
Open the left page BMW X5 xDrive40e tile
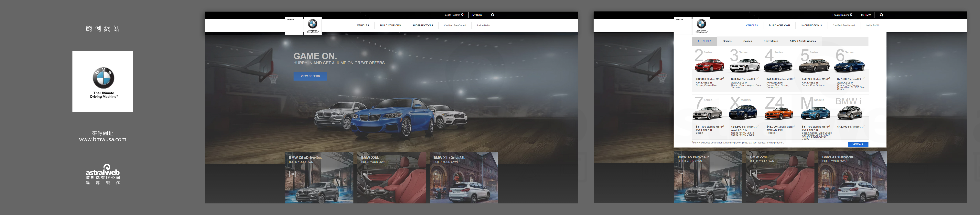coord(319,178)
